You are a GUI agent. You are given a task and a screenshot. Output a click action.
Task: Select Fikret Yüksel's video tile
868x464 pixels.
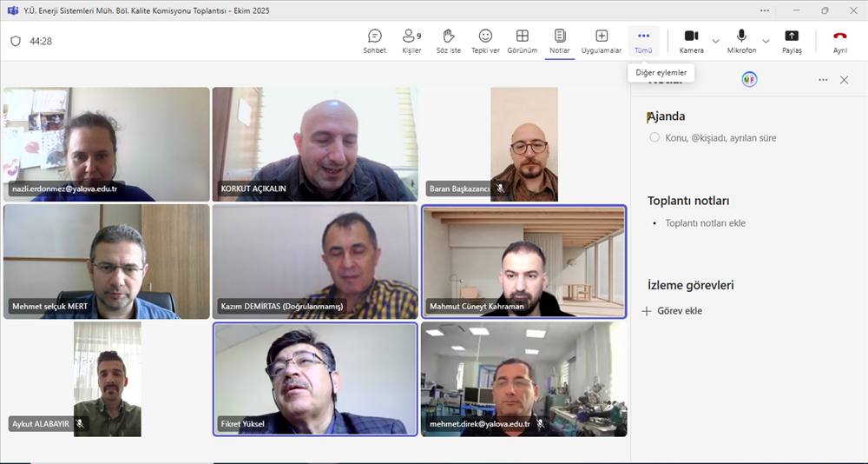pos(315,378)
